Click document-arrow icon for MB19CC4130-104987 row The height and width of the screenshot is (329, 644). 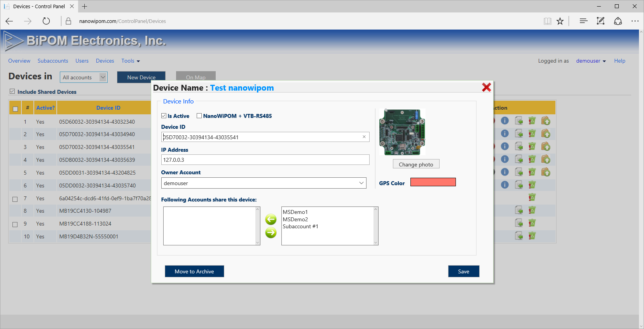click(519, 210)
